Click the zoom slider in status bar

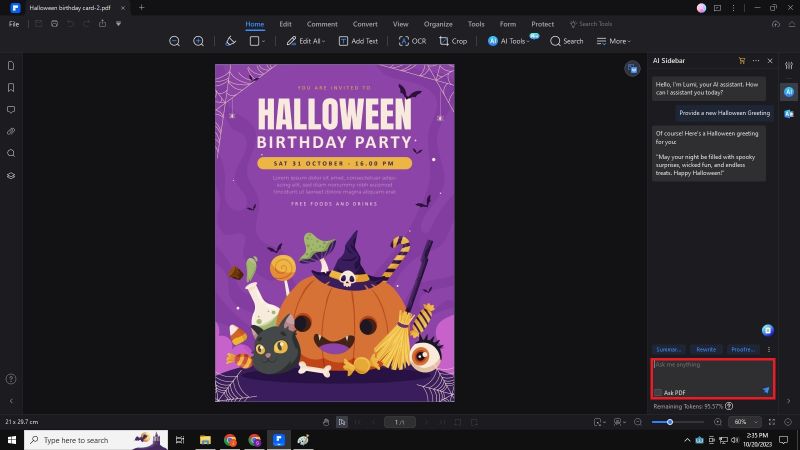tap(670, 422)
